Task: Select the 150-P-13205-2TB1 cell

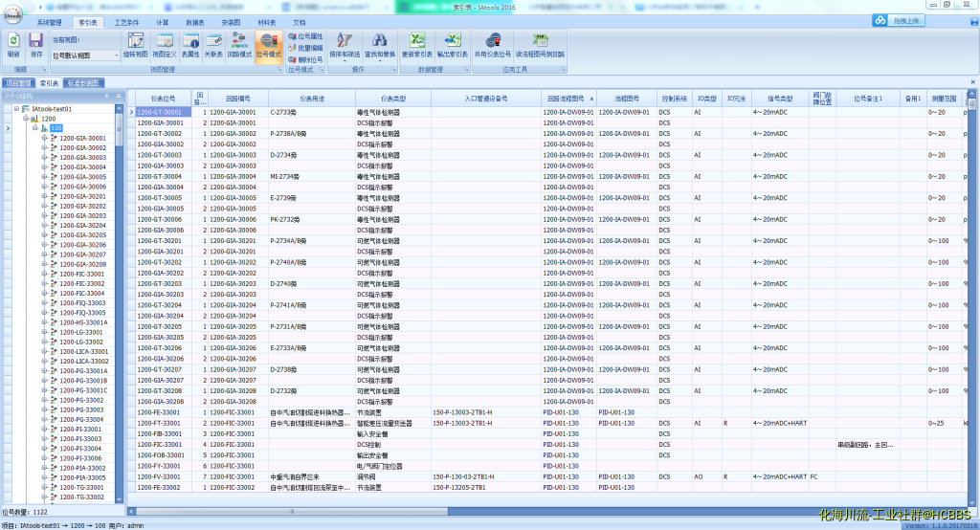Action: tap(486, 488)
